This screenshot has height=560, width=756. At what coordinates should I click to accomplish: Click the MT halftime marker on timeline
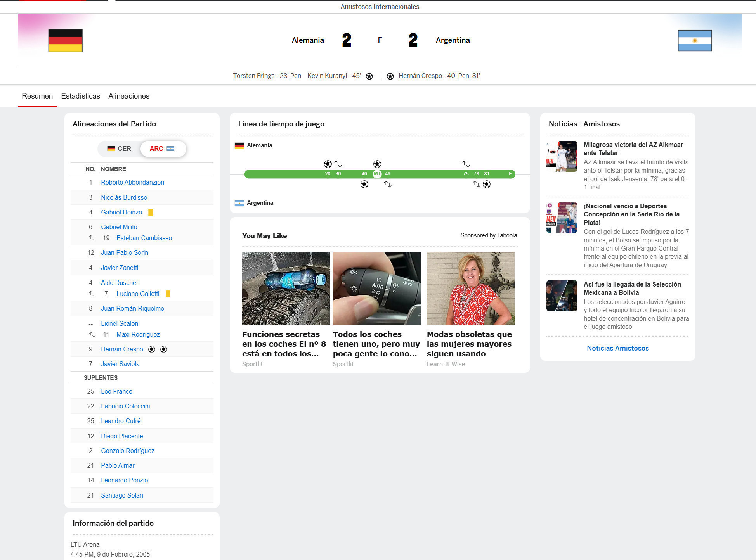(x=377, y=174)
